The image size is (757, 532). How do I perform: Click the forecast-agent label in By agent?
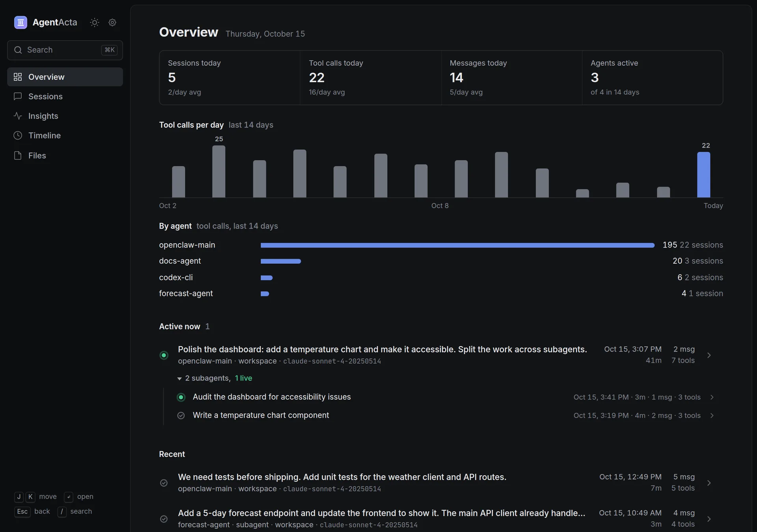(x=186, y=294)
